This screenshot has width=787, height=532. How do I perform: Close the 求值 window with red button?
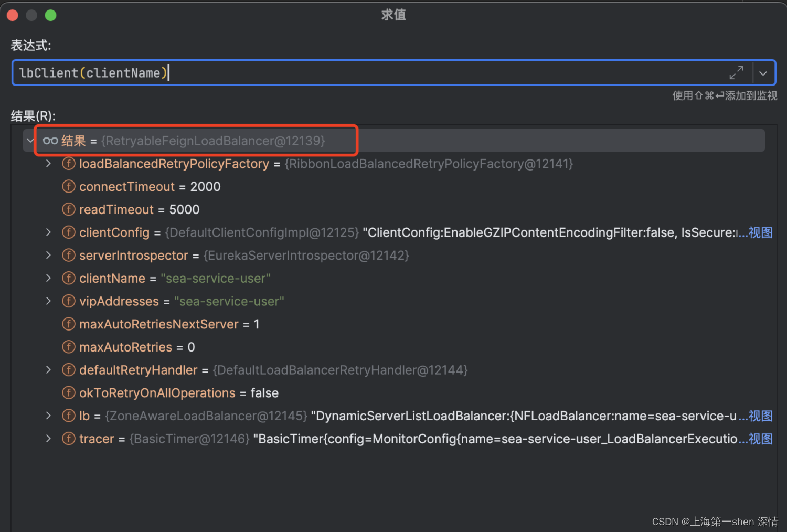click(x=13, y=15)
